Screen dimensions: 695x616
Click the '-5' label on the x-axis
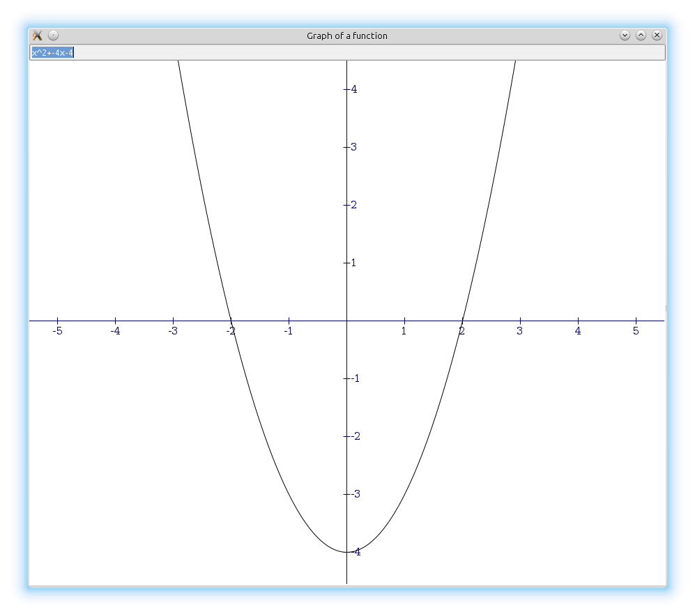[57, 331]
